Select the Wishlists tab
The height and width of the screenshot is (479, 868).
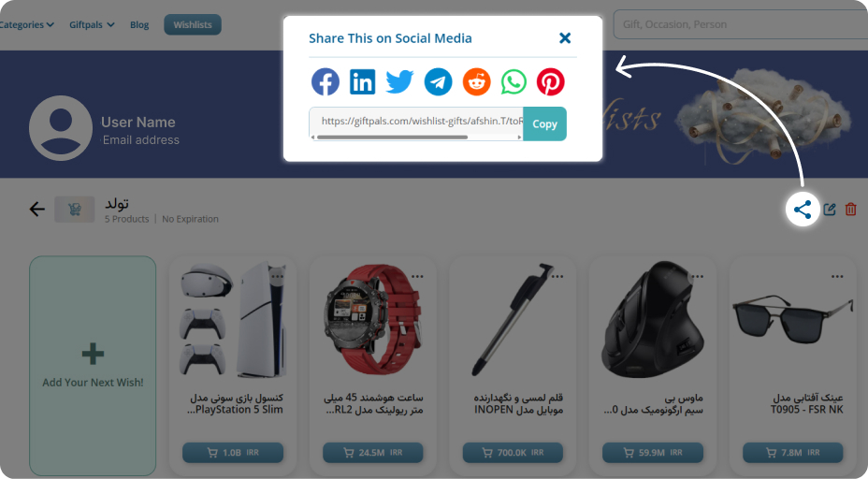point(193,24)
